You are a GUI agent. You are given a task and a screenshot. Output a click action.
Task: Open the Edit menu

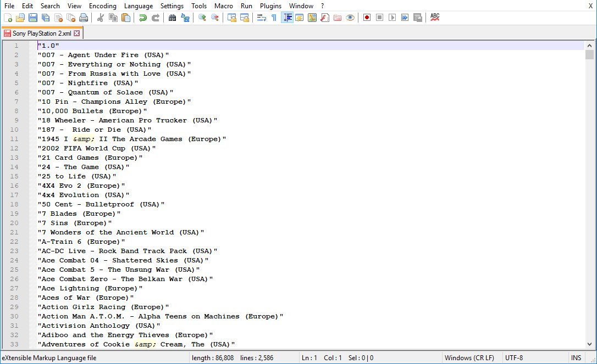coord(27,5)
